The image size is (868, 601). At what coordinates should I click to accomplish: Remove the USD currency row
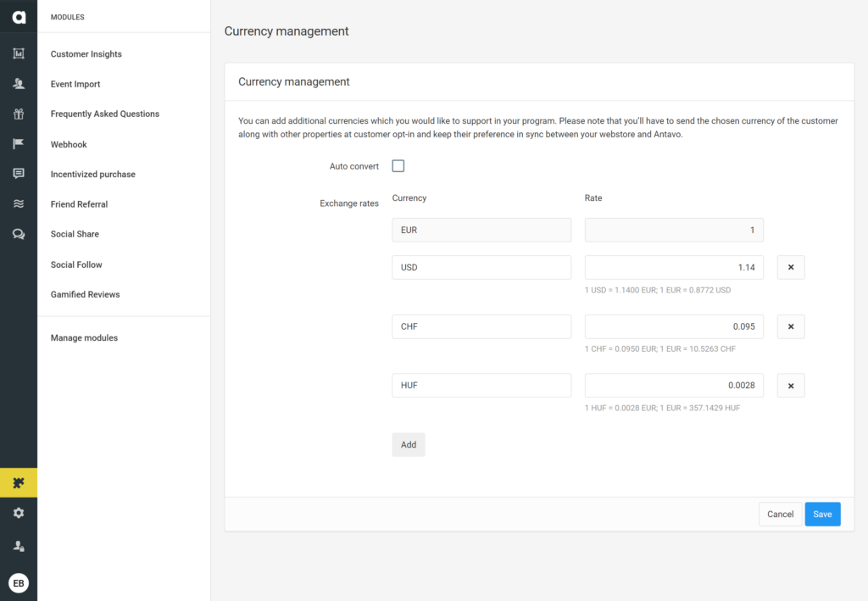(791, 268)
